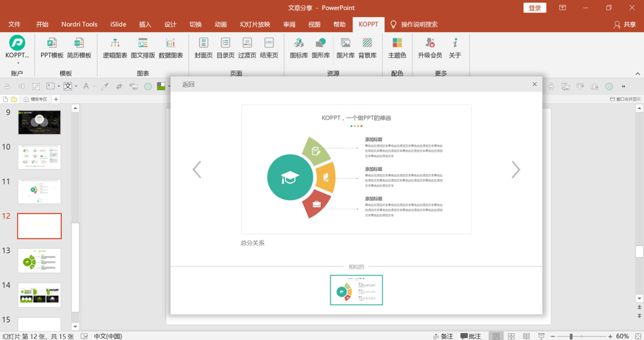This screenshot has height=340, width=644.
Task: Switch to the Nordri Tools tab
Action: tap(79, 24)
